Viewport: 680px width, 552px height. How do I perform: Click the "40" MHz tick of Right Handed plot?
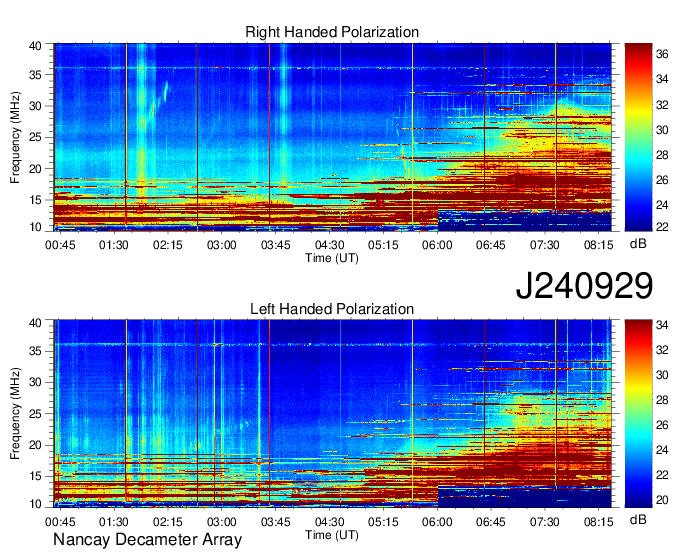point(35,46)
